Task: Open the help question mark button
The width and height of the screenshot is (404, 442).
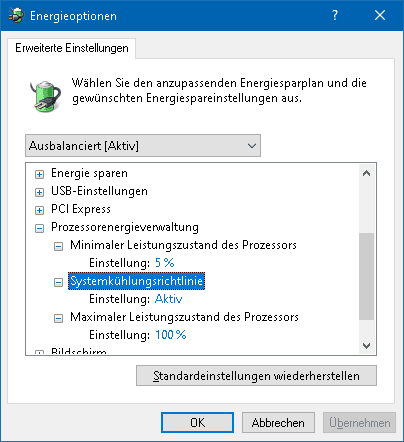Action: coord(335,15)
